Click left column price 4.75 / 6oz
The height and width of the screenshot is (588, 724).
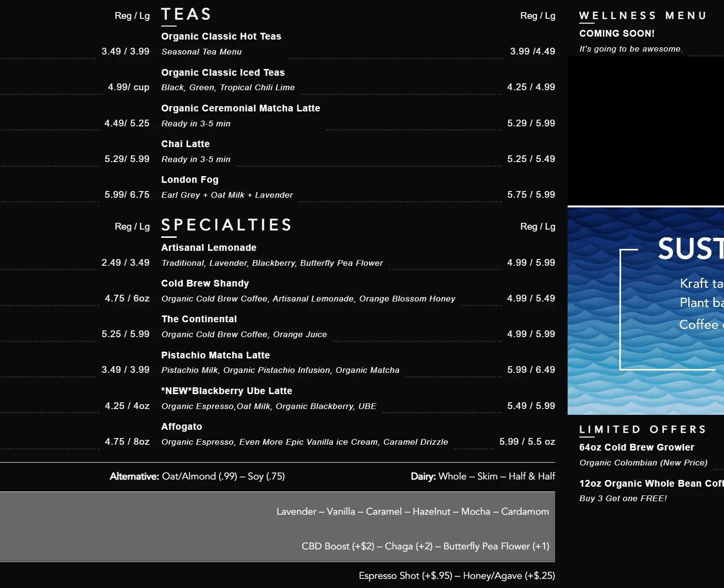click(x=127, y=298)
